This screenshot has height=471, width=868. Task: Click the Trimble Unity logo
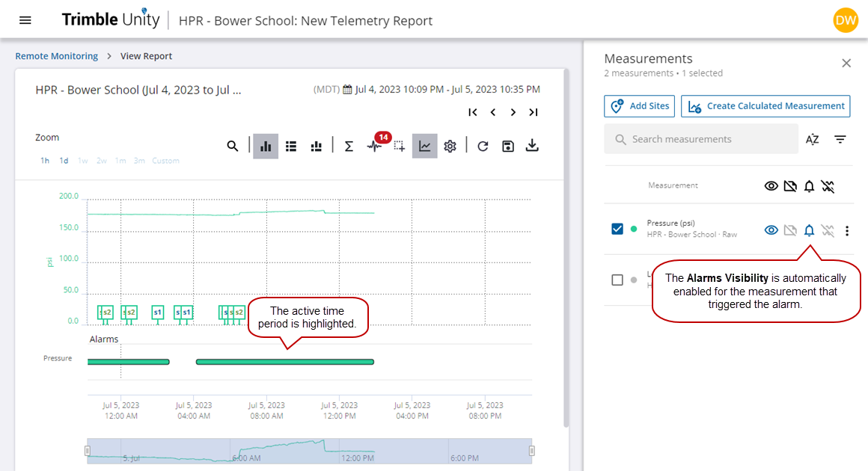pyautogui.click(x=111, y=19)
